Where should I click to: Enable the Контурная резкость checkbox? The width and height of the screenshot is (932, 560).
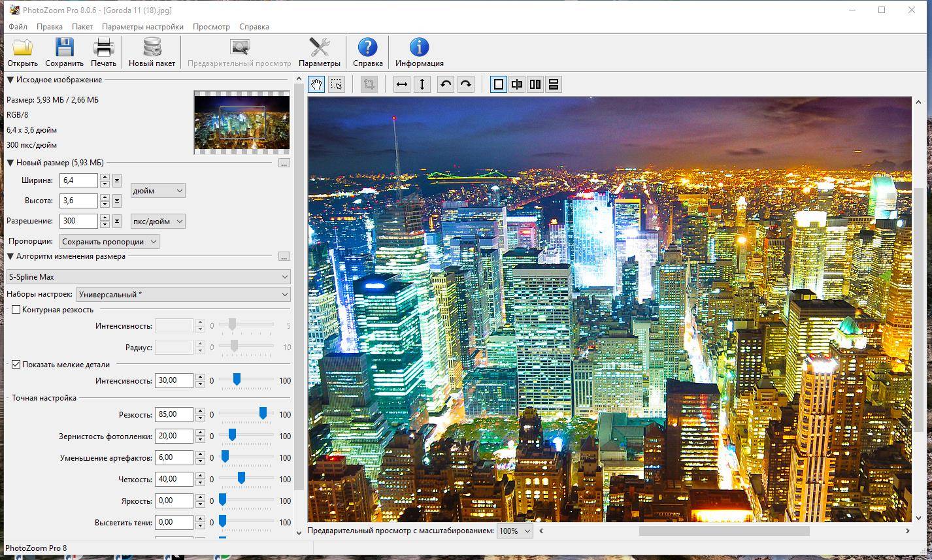click(x=16, y=310)
